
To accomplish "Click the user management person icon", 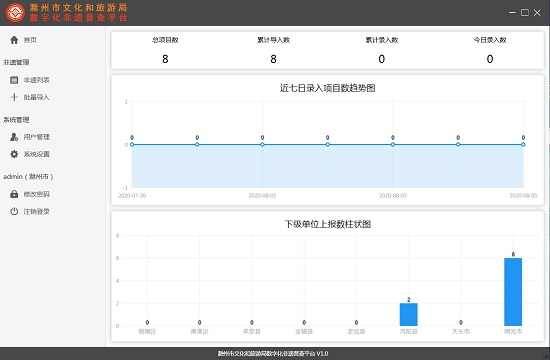I will 14,137.
